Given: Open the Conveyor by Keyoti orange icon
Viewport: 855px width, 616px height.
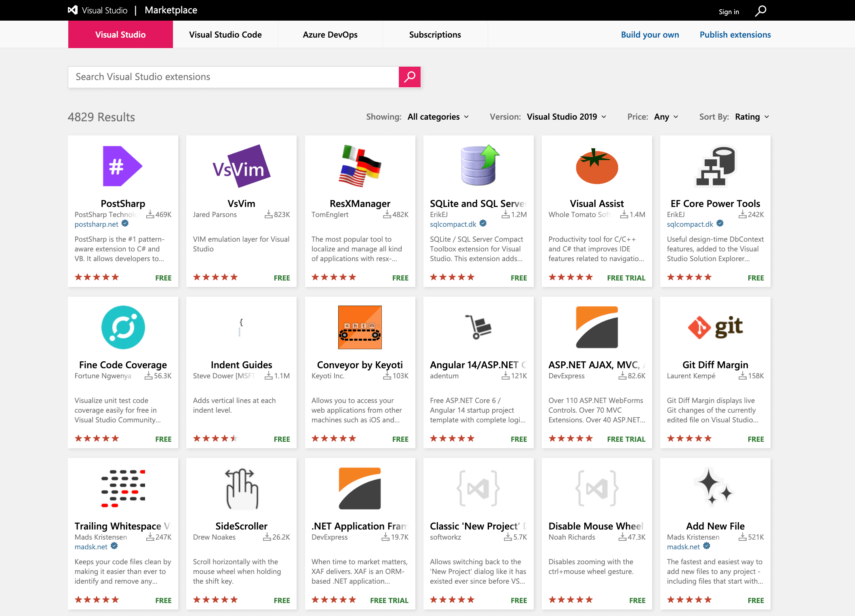Looking at the screenshot, I should [x=360, y=327].
